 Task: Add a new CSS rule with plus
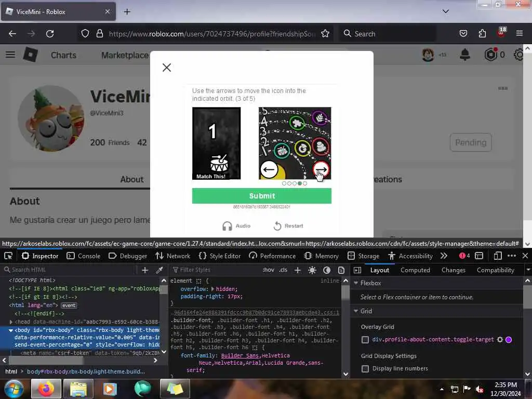click(298, 270)
